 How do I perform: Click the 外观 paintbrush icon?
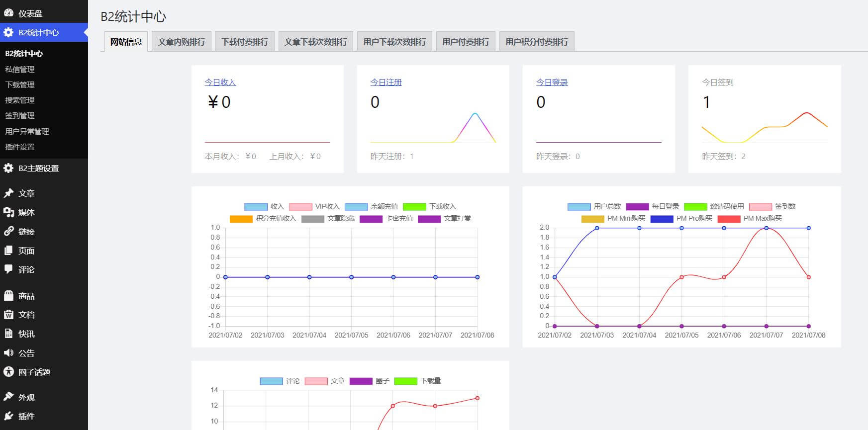click(x=8, y=397)
